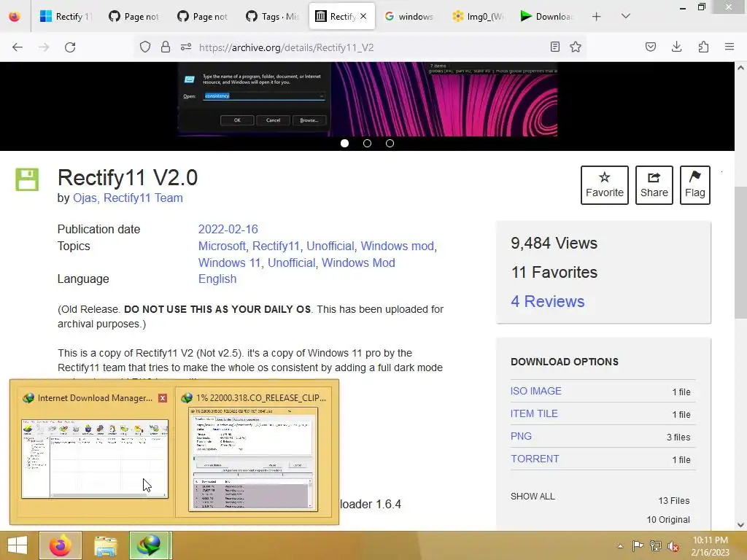Open a new browser tab

597,17
